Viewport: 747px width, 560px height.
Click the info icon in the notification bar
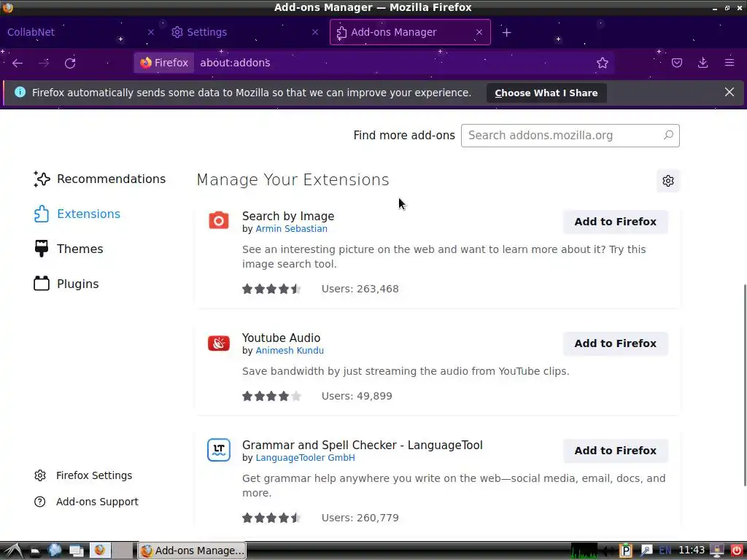tap(20, 92)
